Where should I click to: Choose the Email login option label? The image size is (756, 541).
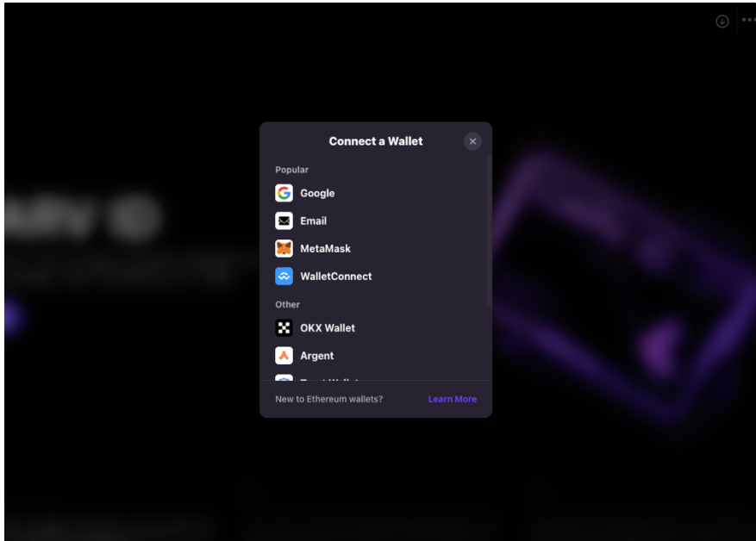(x=313, y=221)
